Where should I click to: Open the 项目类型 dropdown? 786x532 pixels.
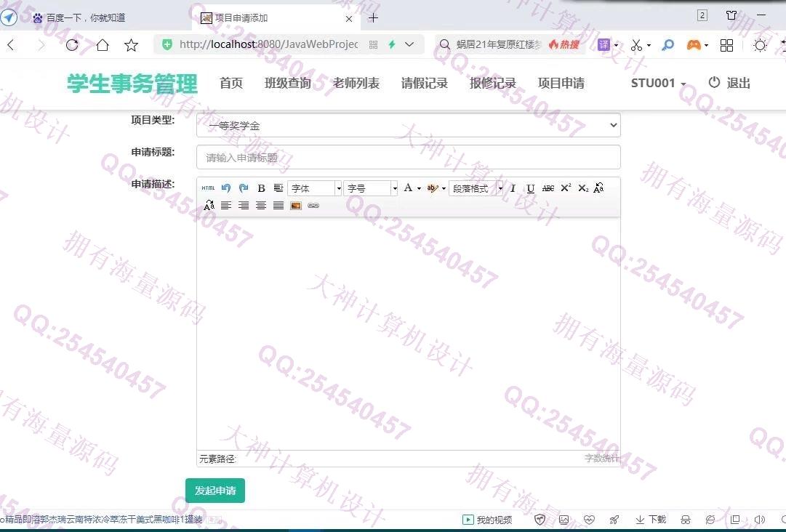(409, 125)
